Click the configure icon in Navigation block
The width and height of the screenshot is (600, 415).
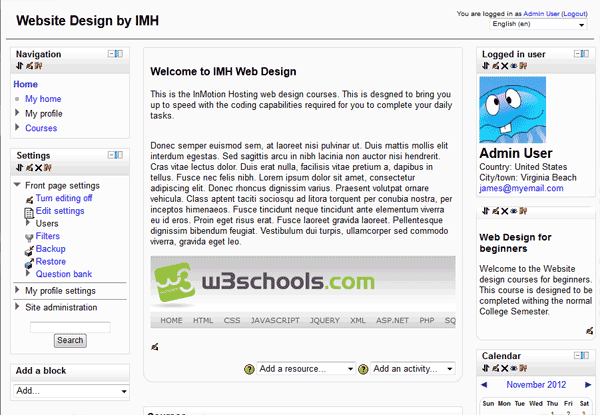(29, 66)
